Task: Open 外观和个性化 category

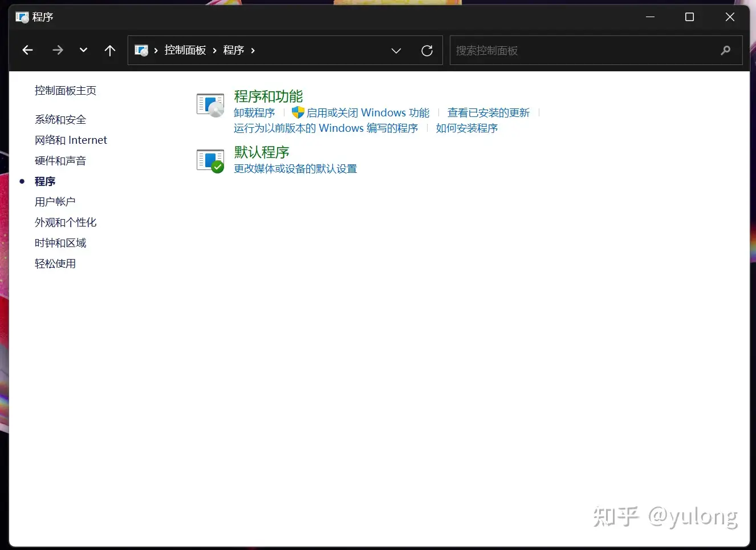Action: (x=66, y=222)
